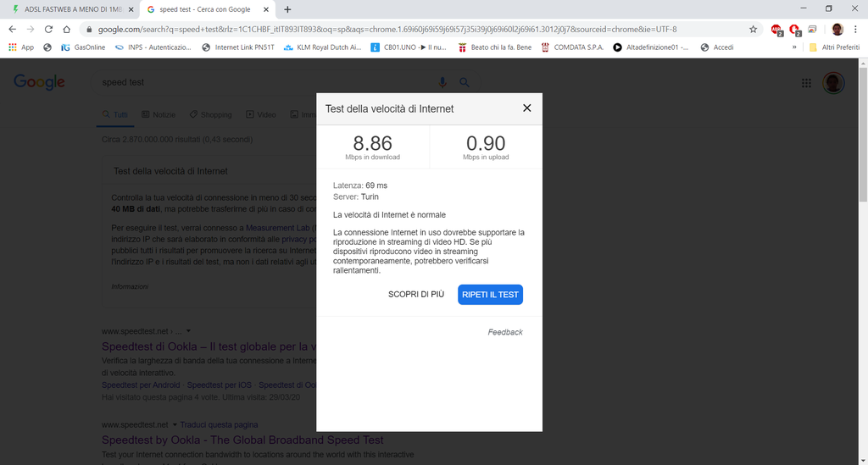Click Traduci questa pagina link
Viewport: 868px width, 465px height.
pos(219,424)
